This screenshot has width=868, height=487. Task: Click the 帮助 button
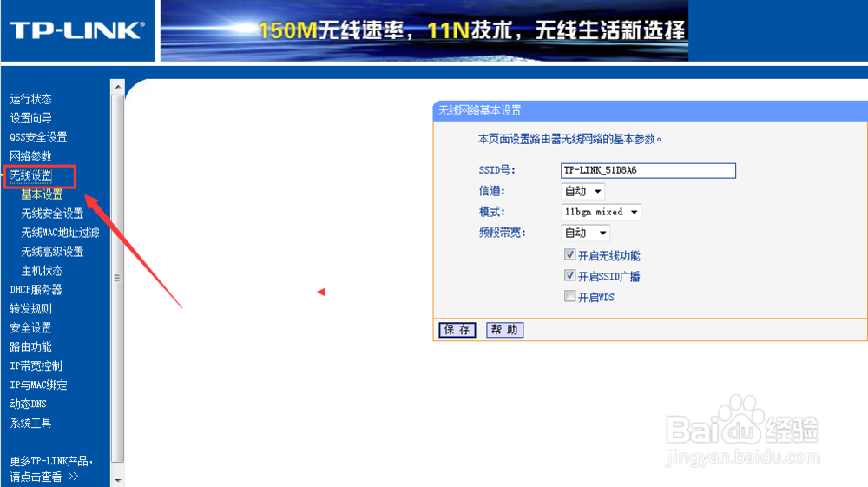click(x=505, y=330)
